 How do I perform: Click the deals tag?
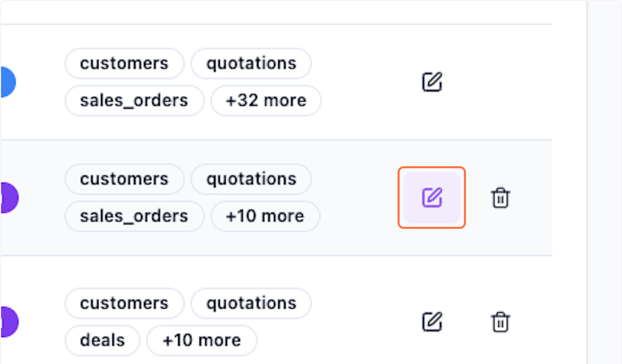pos(103,340)
